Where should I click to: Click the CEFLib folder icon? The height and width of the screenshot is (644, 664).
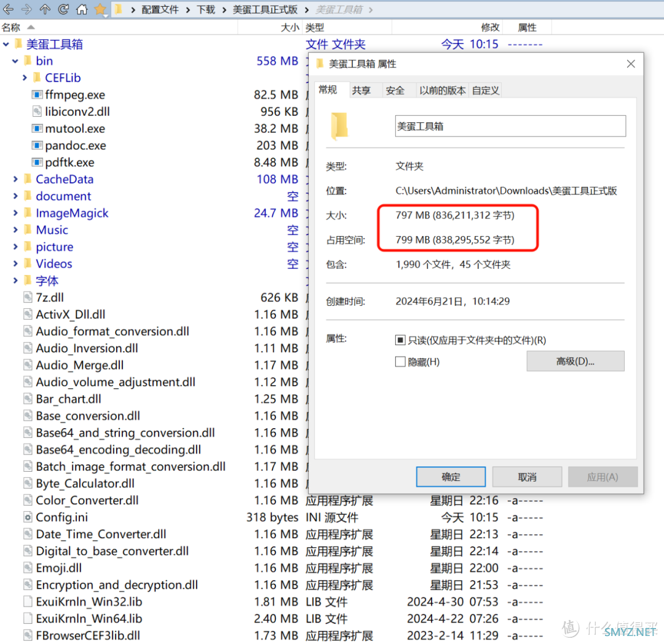click(38, 78)
